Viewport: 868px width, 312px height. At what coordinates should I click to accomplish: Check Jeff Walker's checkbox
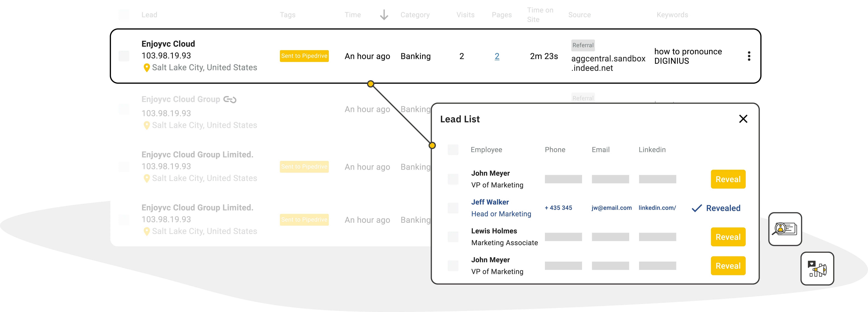[453, 208]
